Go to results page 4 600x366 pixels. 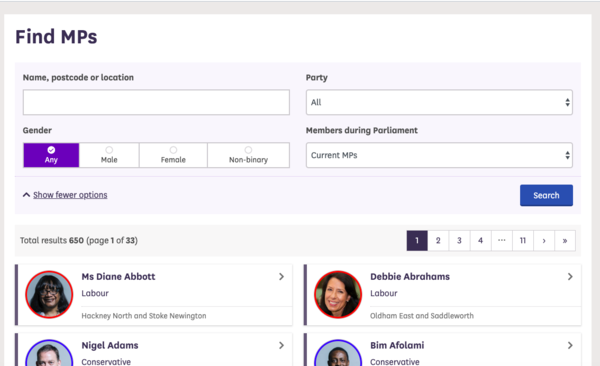tap(480, 240)
